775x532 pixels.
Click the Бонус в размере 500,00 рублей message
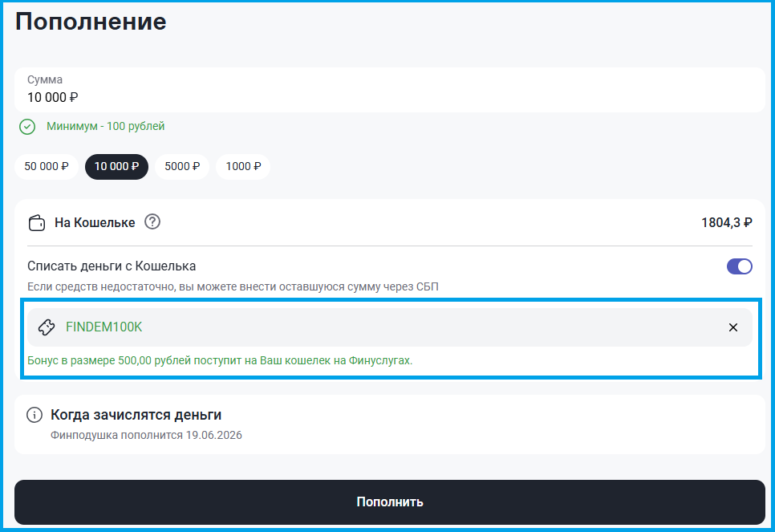point(220,360)
